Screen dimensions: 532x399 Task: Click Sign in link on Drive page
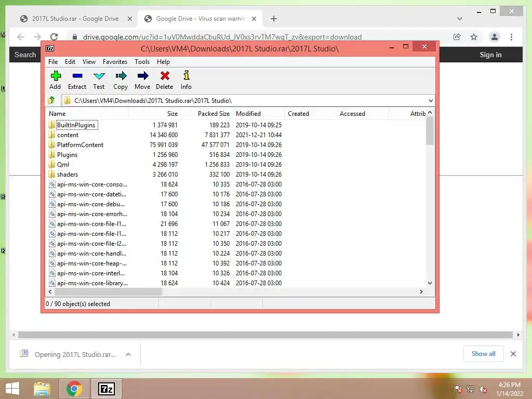pos(490,55)
